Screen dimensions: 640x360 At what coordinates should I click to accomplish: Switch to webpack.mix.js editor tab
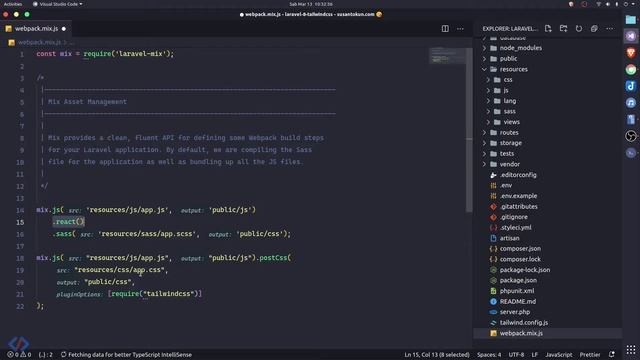[36, 29]
